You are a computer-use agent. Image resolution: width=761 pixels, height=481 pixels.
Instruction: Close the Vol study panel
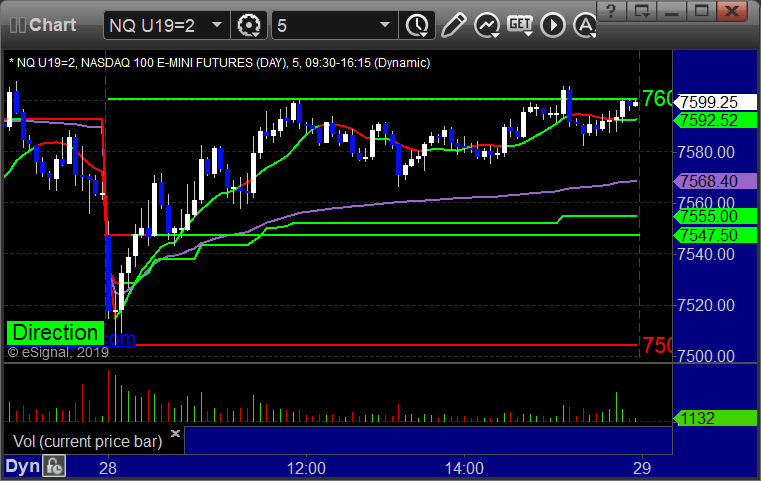pos(176,433)
